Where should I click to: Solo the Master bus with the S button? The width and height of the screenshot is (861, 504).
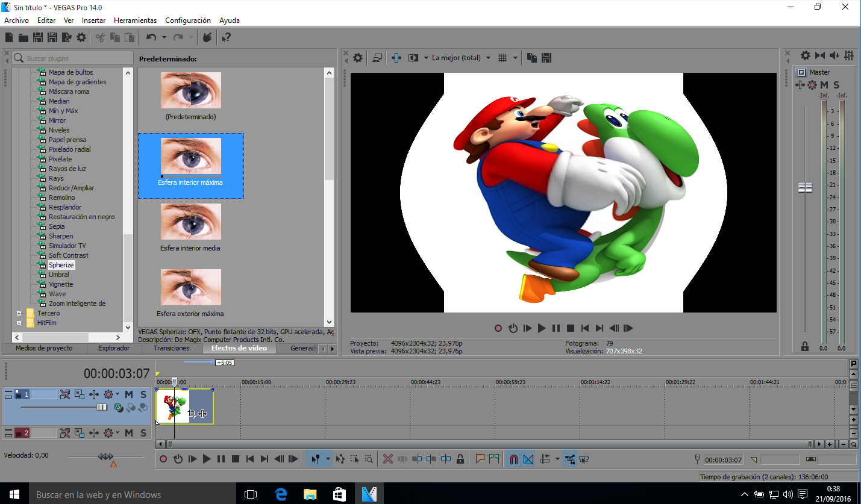[836, 85]
